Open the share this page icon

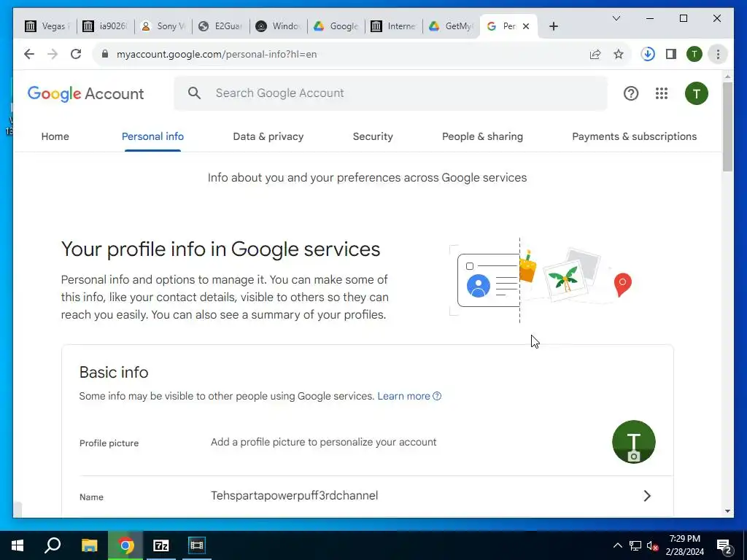click(x=595, y=54)
